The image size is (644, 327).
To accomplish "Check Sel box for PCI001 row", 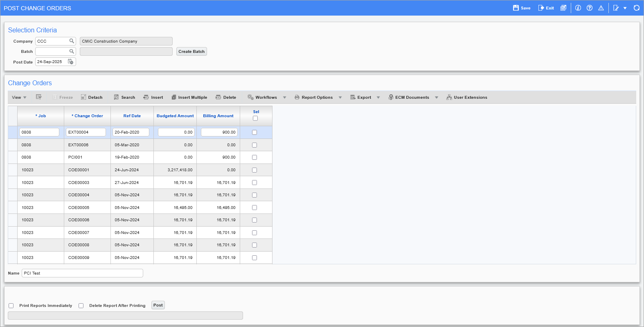I will [254, 157].
